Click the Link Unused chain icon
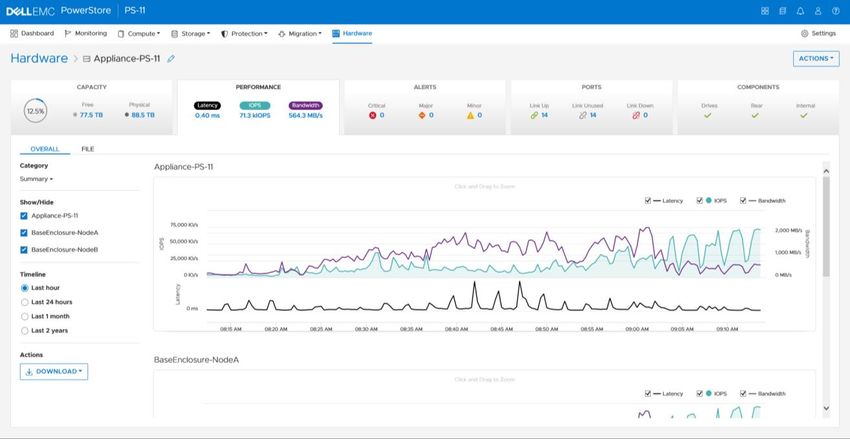Viewport: 850px width, 439px height. pyautogui.click(x=583, y=115)
